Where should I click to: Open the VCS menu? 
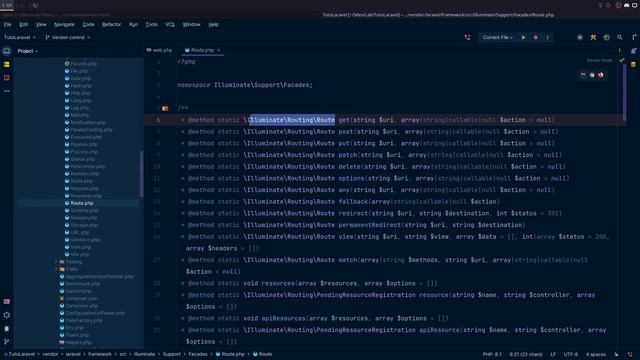(170, 25)
